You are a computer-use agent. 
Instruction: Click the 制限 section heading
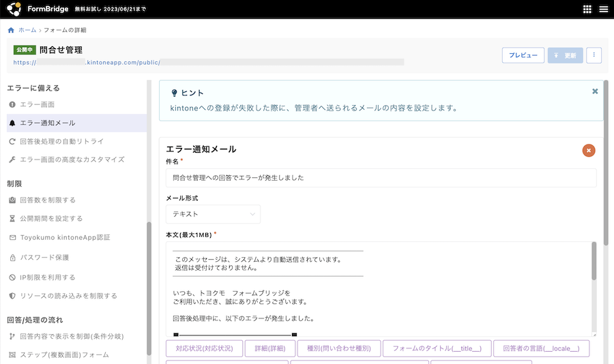[14, 183]
